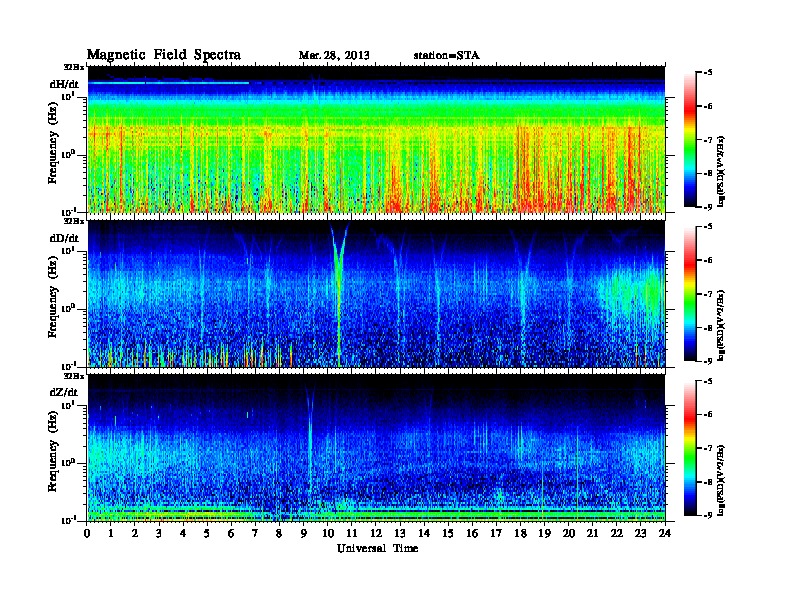The image size is (792, 612).
Task: Click the -7 value on dD/dt color bar
Action: (709, 293)
